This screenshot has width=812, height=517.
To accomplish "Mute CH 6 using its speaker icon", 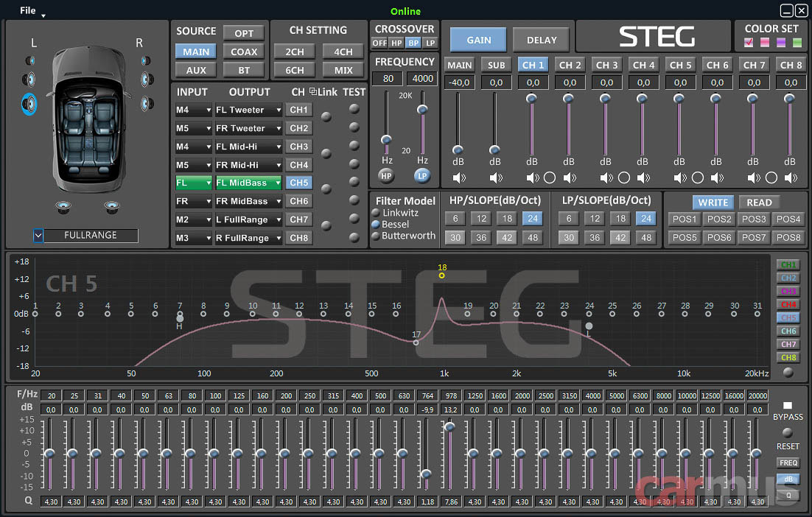I will (x=717, y=178).
